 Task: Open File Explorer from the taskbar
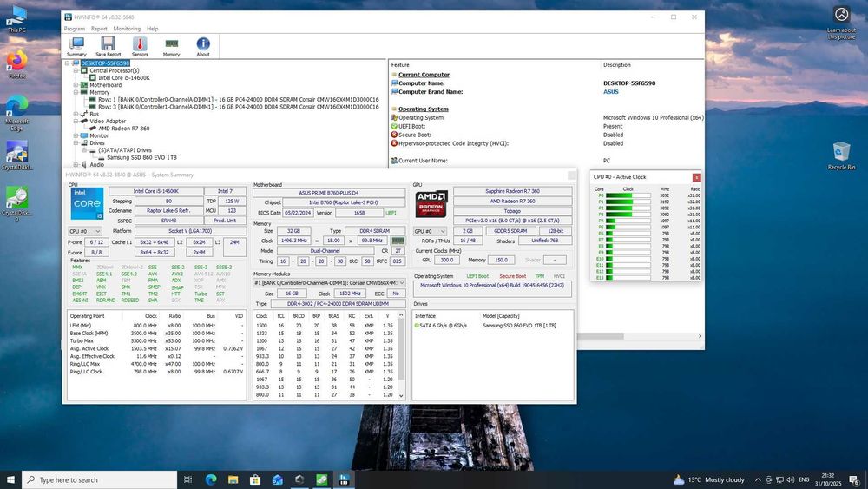point(233,479)
